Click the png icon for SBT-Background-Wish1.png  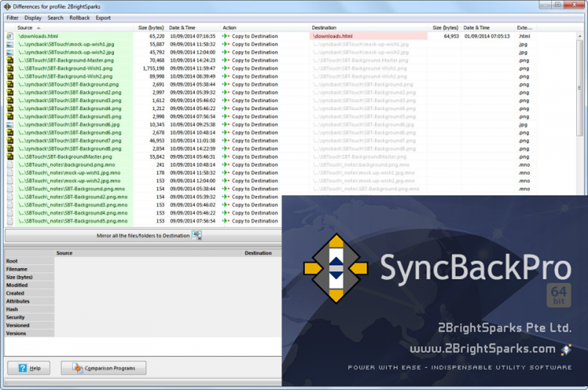point(10,68)
